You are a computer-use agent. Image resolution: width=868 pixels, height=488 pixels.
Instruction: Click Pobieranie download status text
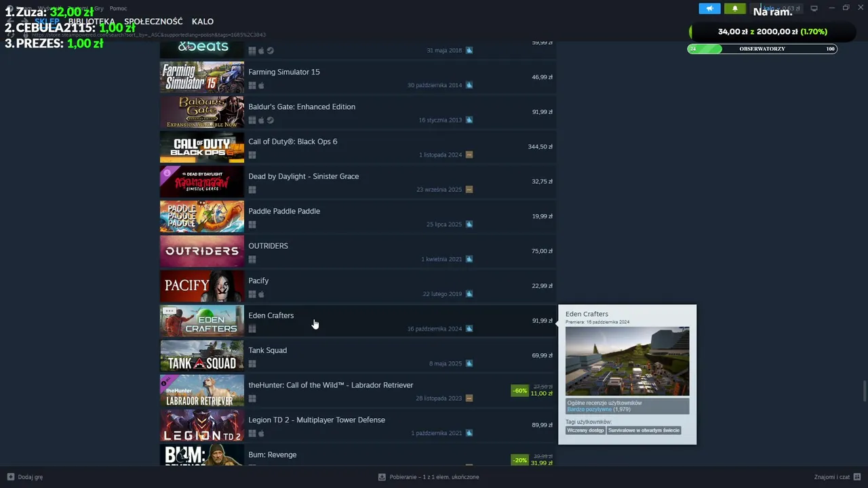[x=434, y=477]
